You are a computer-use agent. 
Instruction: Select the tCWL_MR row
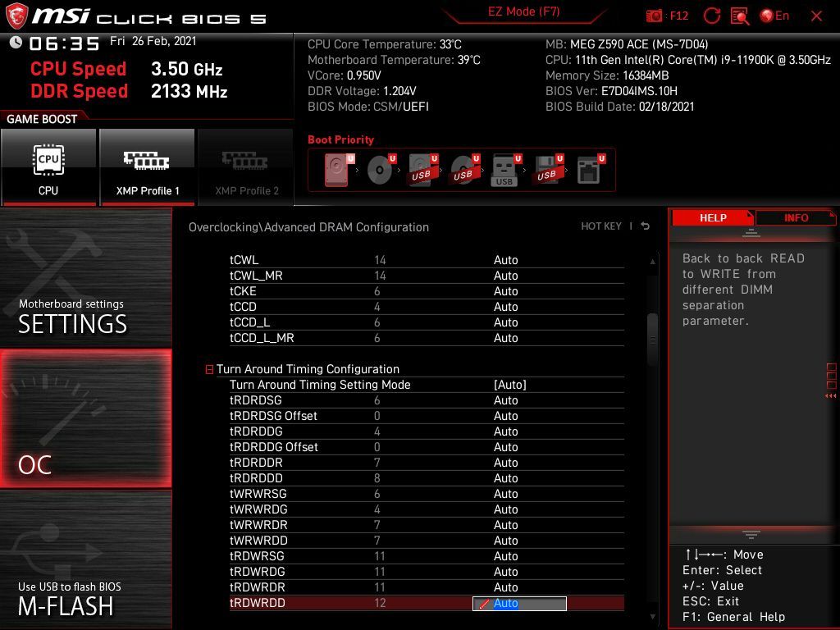pyautogui.click(x=427, y=276)
